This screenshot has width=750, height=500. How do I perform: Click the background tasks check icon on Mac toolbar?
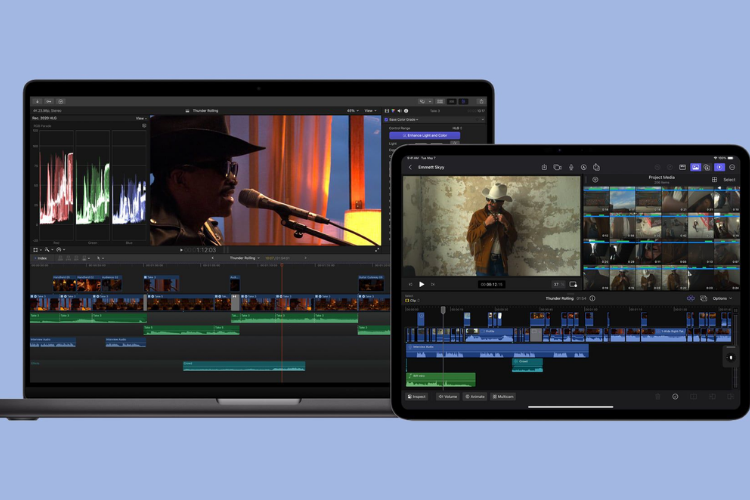coord(61,101)
